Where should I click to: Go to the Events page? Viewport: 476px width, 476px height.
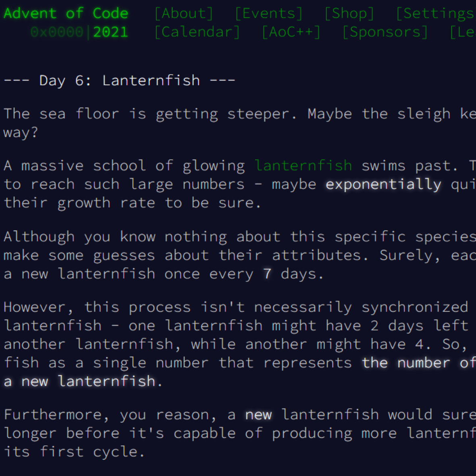pyautogui.click(x=269, y=13)
